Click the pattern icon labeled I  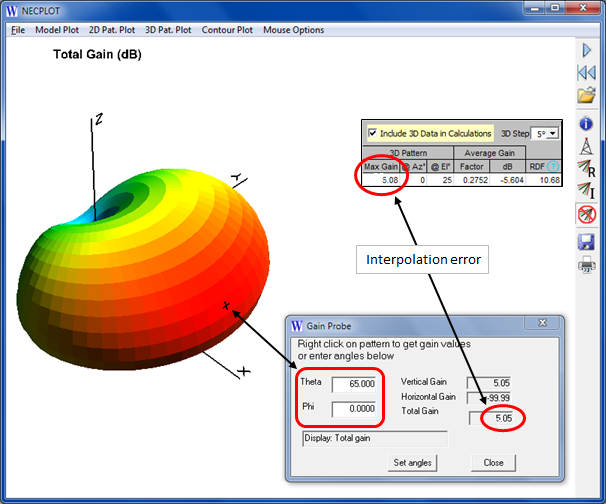587,191
